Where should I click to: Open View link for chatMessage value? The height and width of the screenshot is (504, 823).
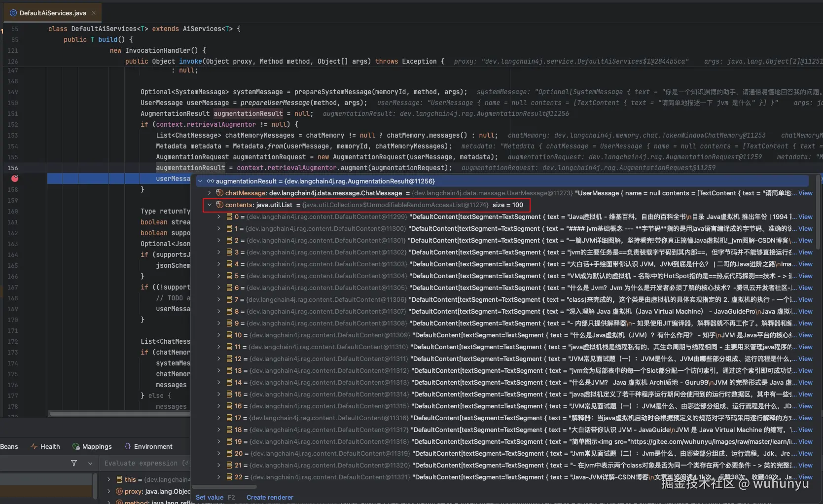(x=805, y=193)
